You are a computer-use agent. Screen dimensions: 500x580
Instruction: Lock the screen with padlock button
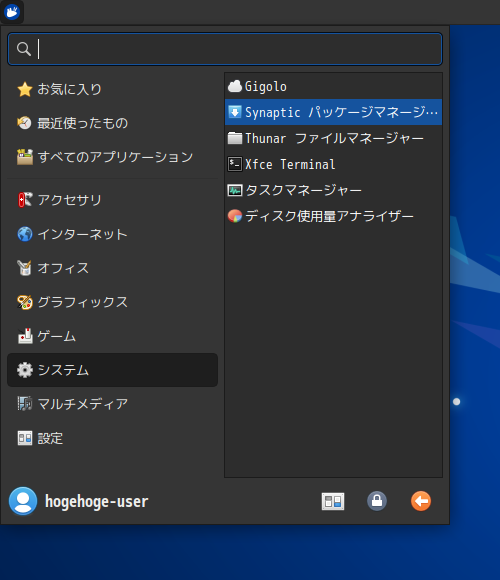(377, 501)
